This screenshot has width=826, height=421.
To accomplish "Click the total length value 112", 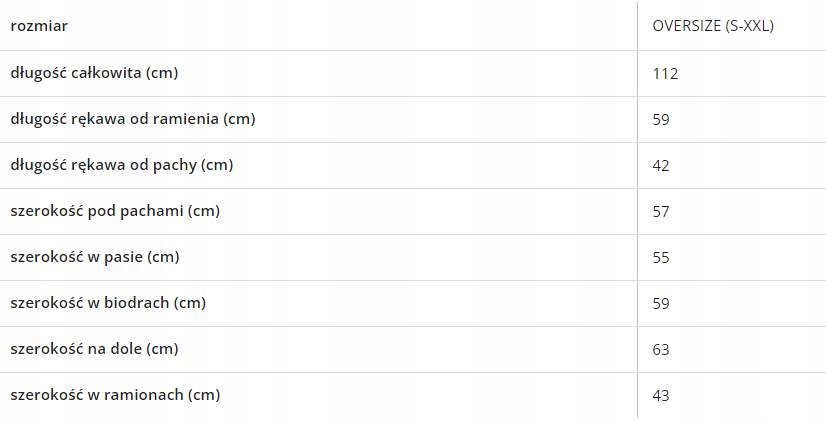I will pos(665,73).
